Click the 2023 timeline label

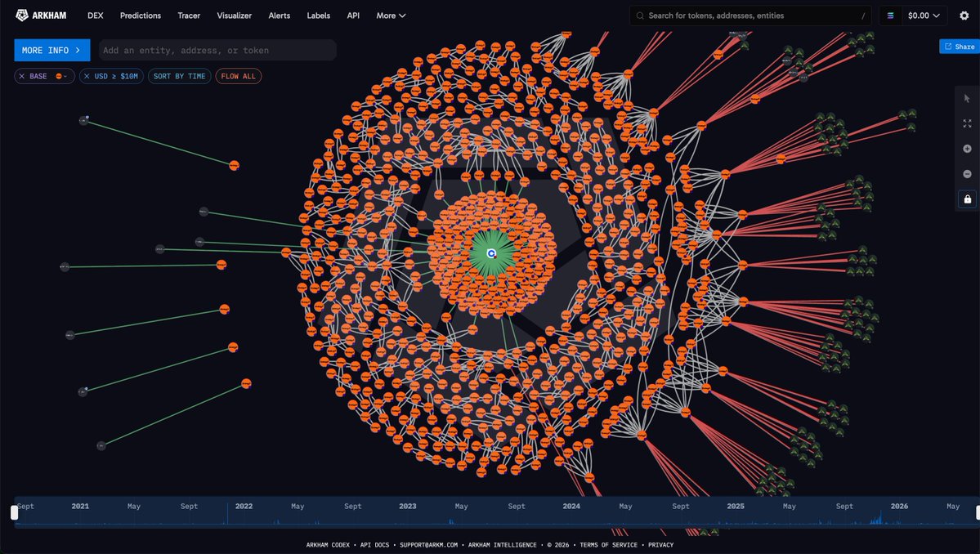coord(408,506)
